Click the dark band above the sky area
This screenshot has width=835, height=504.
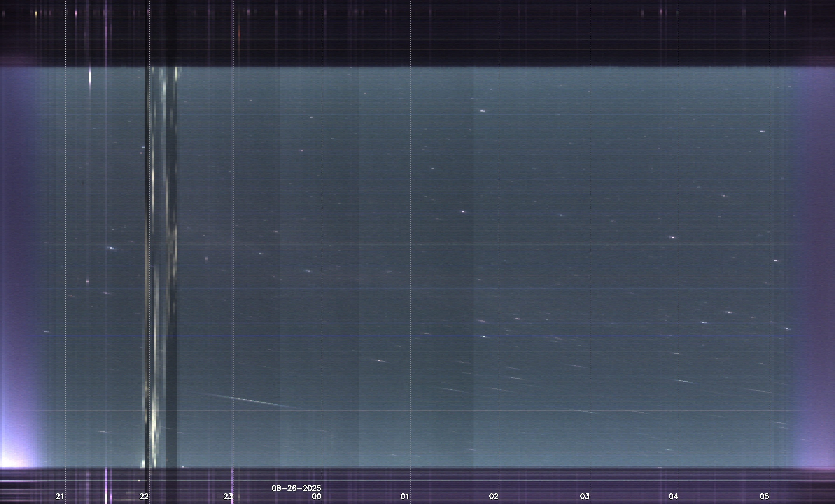point(417,34)
